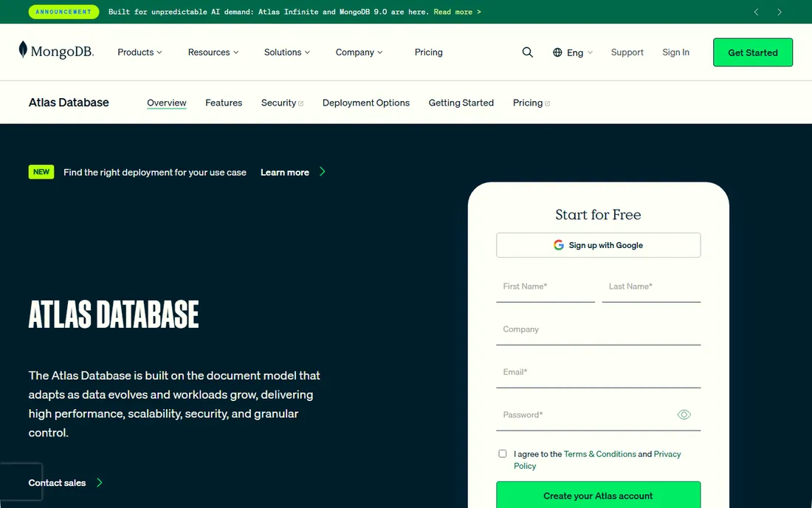
Task: Go to Deployment Options tab
Action: pyautogui.click(x=365, y=103)
